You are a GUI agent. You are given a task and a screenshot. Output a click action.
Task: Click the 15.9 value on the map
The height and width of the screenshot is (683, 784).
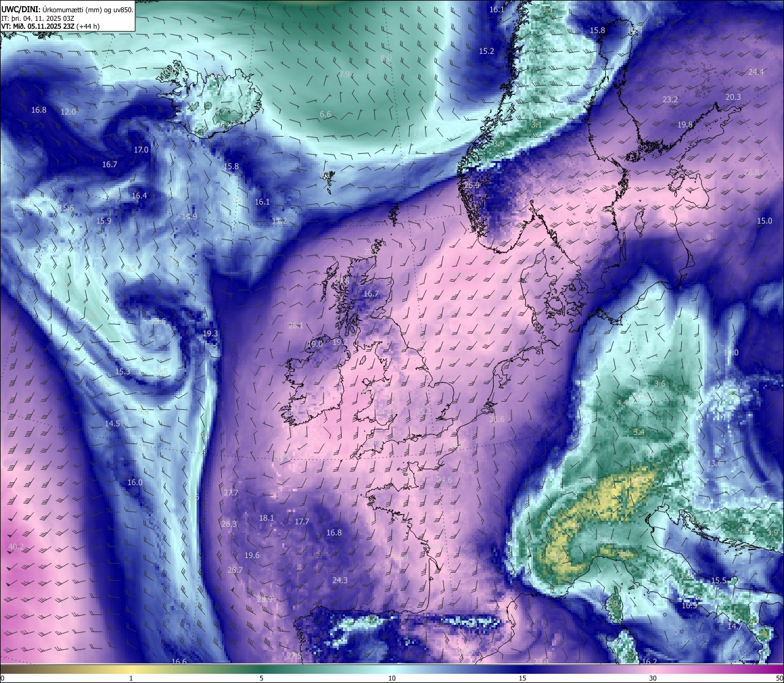[x=104, y=221]
